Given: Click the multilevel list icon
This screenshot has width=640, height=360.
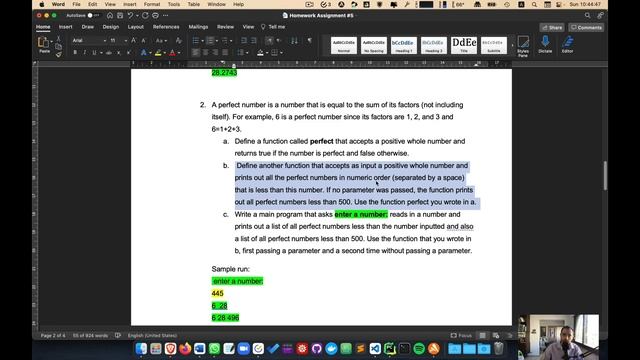Looking at the screenshot, I should 224,40.
